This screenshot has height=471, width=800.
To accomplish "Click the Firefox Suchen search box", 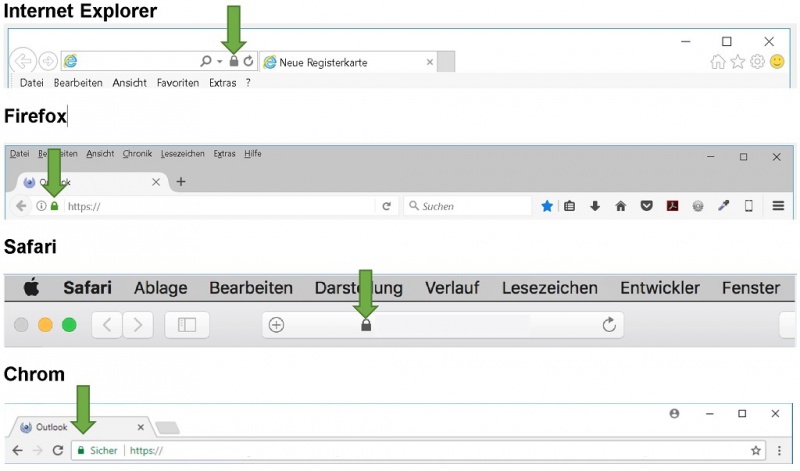I will click(468, 206).
